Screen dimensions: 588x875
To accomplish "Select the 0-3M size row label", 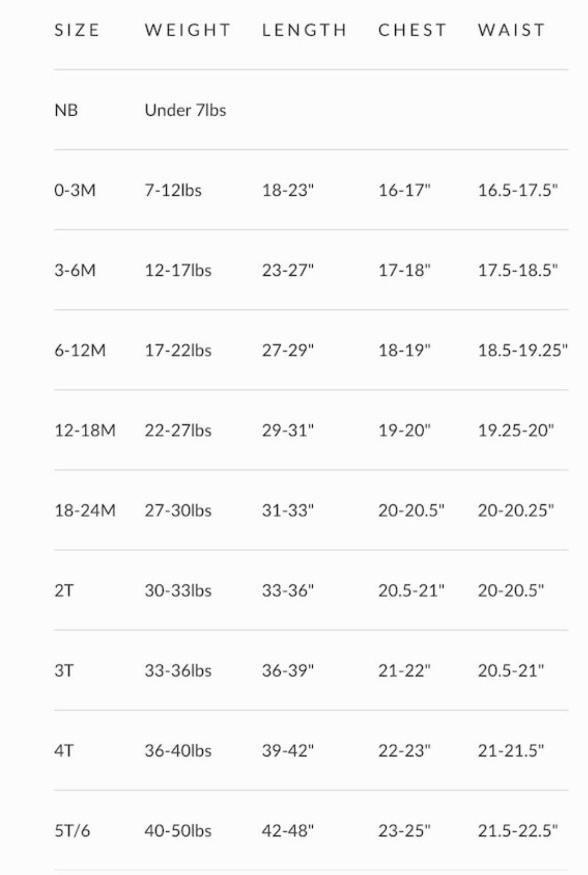I will [75, 190].
